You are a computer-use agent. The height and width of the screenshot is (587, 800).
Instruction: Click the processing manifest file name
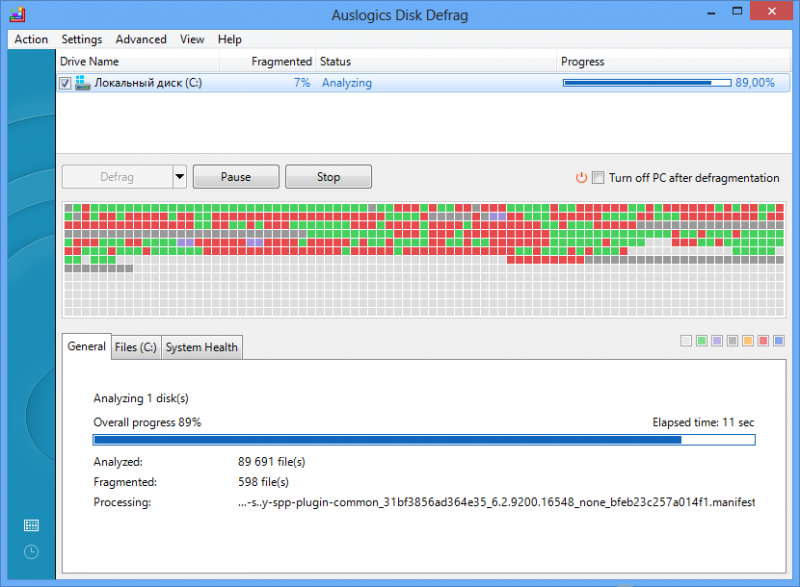[x=496, y=502]
